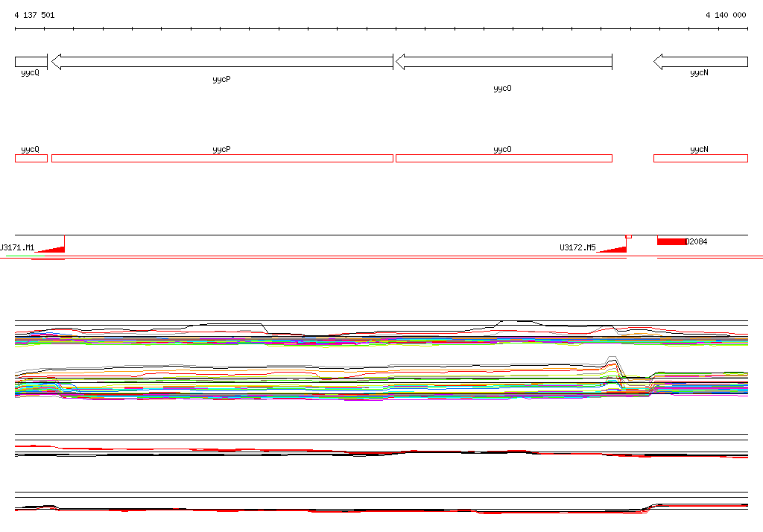Click the red yycN annotation rectangle

[x=700, y=158]
